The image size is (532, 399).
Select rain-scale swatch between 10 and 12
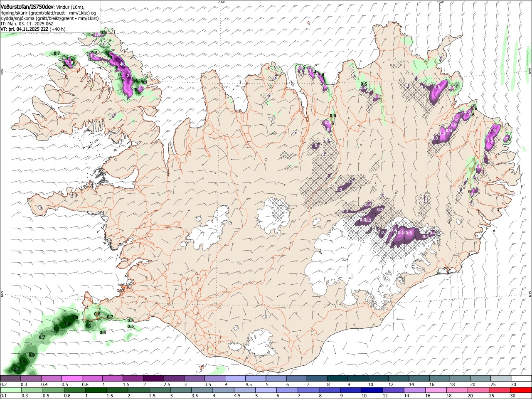pos(372,390)
